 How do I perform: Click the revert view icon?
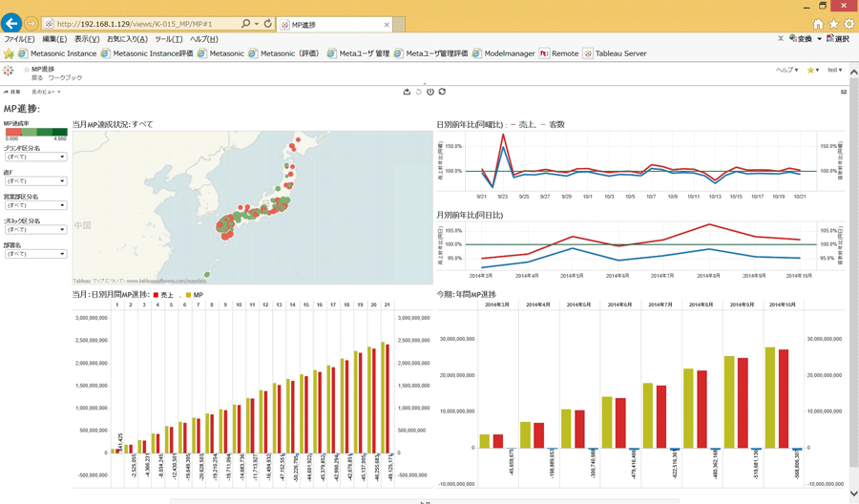click(x=418, y=92)
